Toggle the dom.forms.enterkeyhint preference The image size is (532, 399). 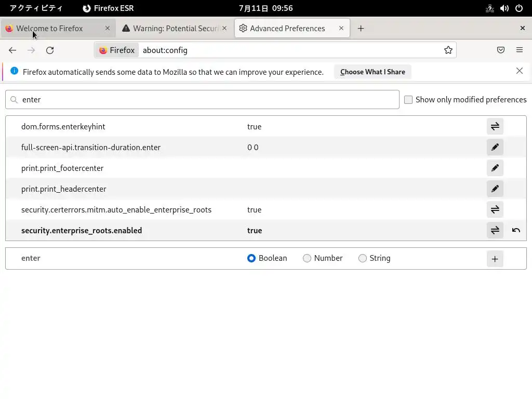click(x=495, y=126)
